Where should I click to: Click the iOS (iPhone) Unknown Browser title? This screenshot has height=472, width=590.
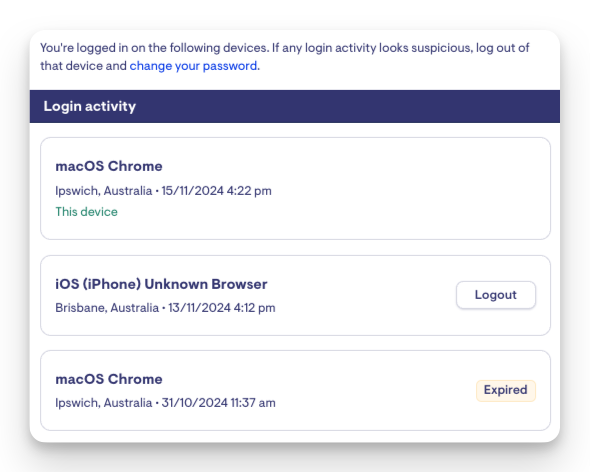coord(161,284)
